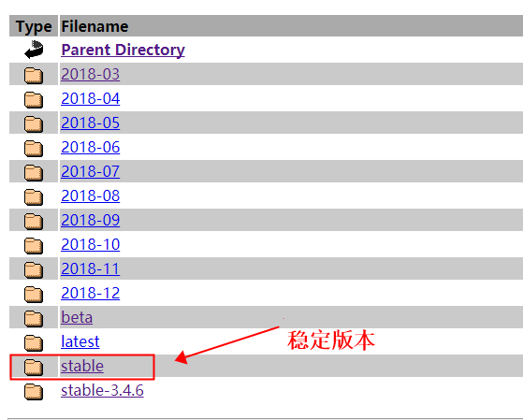Click folder icon beside stable-3.4.6
523x420 pixels.
(34, 392)
